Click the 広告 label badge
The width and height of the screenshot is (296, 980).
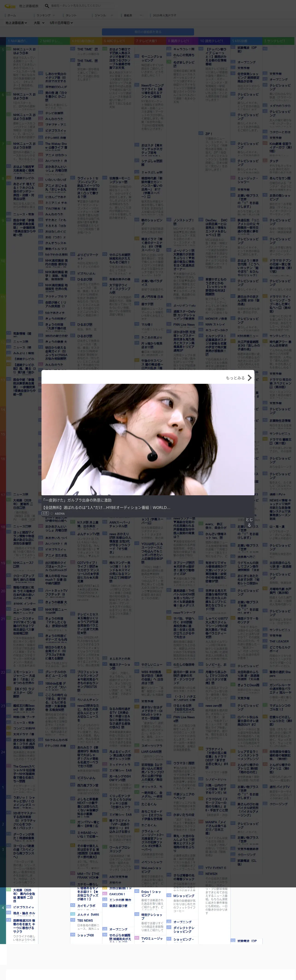[45, 513]
